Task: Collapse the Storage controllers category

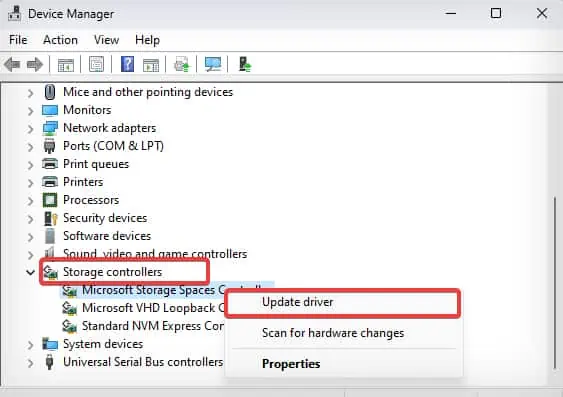Action: coord(31,273)
